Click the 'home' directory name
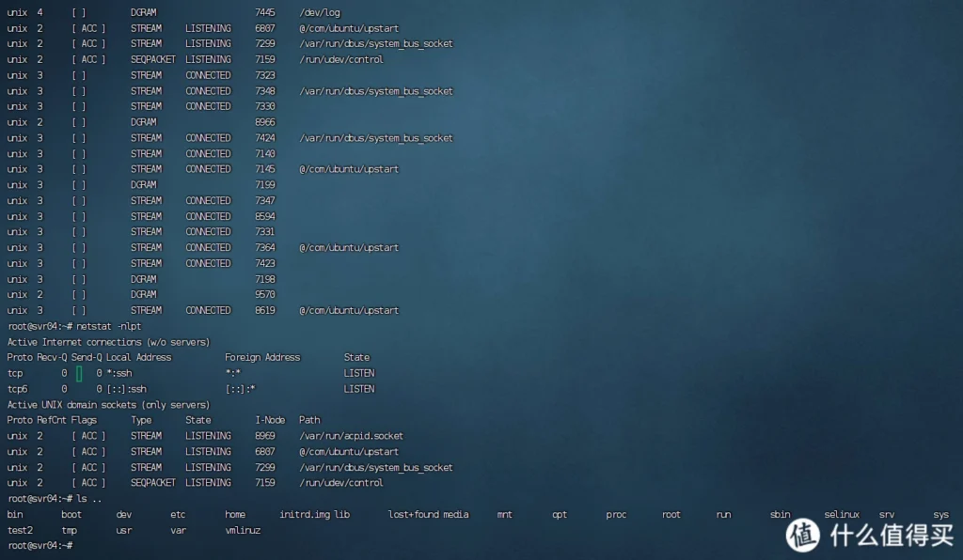963x560 pixels. (x=235, y=515)
